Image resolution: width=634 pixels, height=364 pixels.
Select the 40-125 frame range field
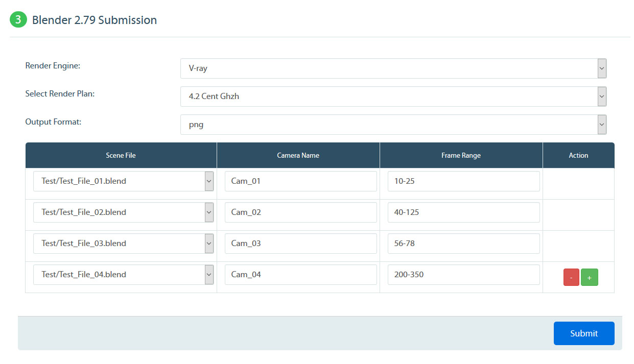click(463, 212)
